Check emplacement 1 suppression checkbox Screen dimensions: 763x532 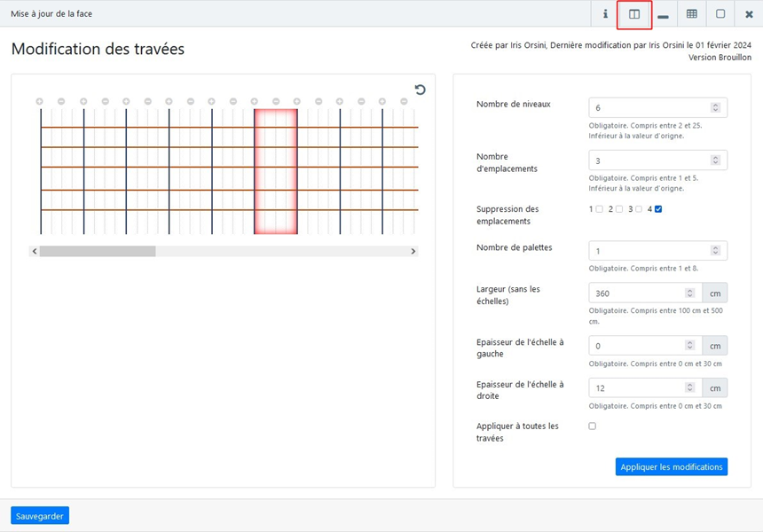599,209
